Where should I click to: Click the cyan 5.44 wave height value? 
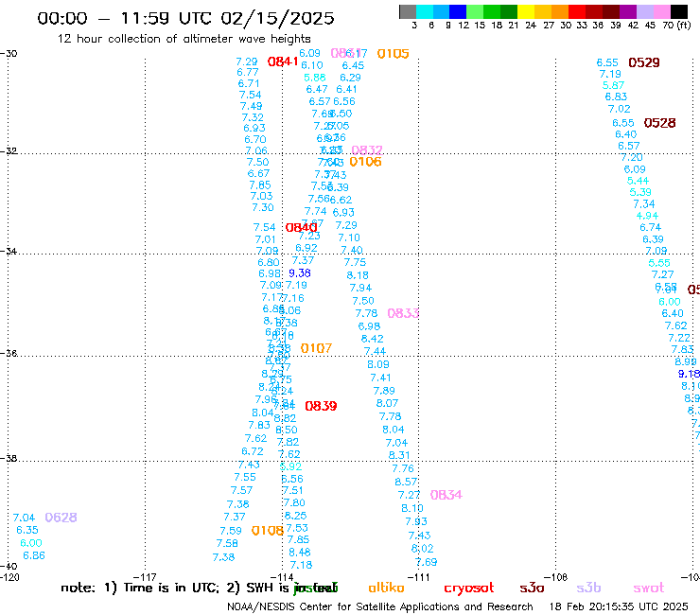pyautogui.click(x=638, y=181)
